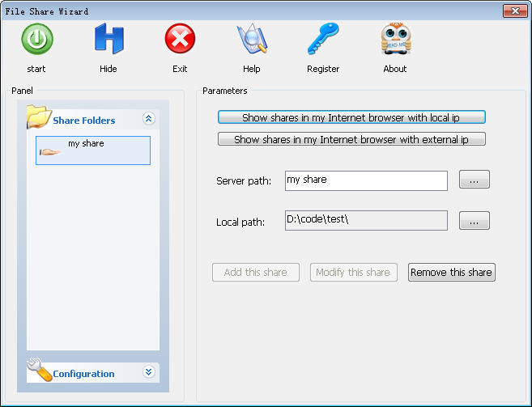Click the red Exit icon
The width and height of the screenshot is (532, 407).
tap(180, 39)
